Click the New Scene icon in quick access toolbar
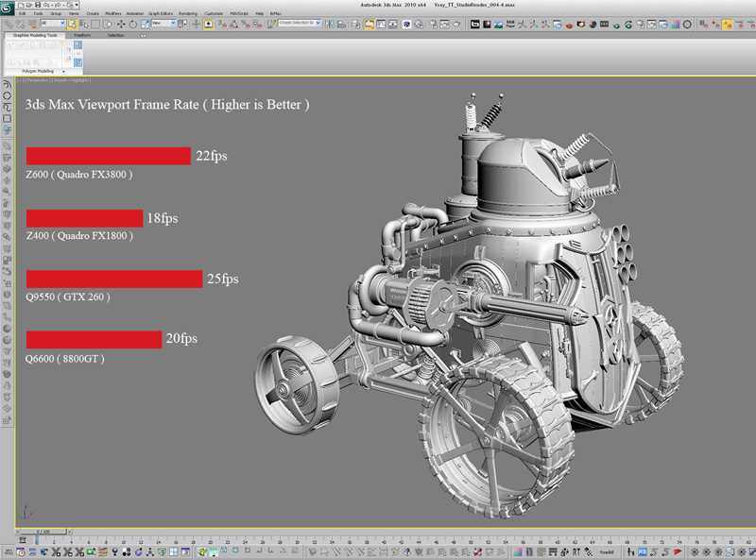The width and height of the screenshot is (756, 560). point(21,5)
